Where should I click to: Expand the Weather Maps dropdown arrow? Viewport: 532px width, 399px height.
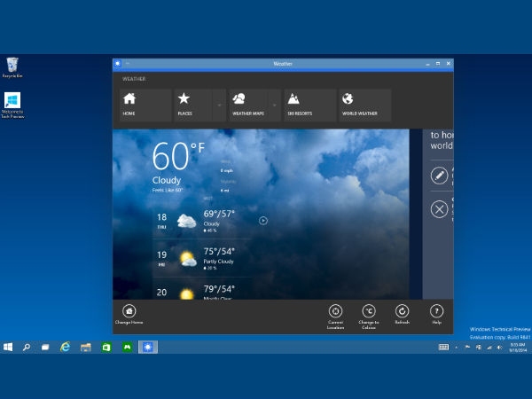275,106
